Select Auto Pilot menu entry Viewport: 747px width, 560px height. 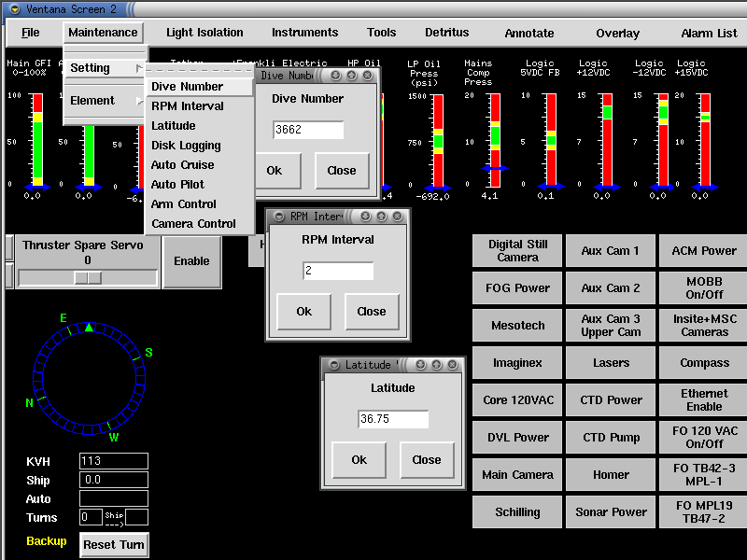click(199, 184)
